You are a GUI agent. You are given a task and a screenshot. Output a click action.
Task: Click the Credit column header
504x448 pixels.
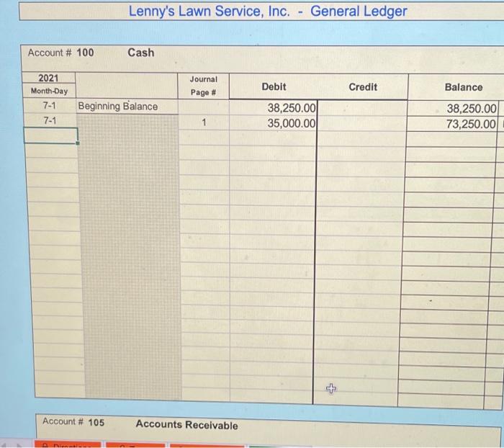point(363,87)
